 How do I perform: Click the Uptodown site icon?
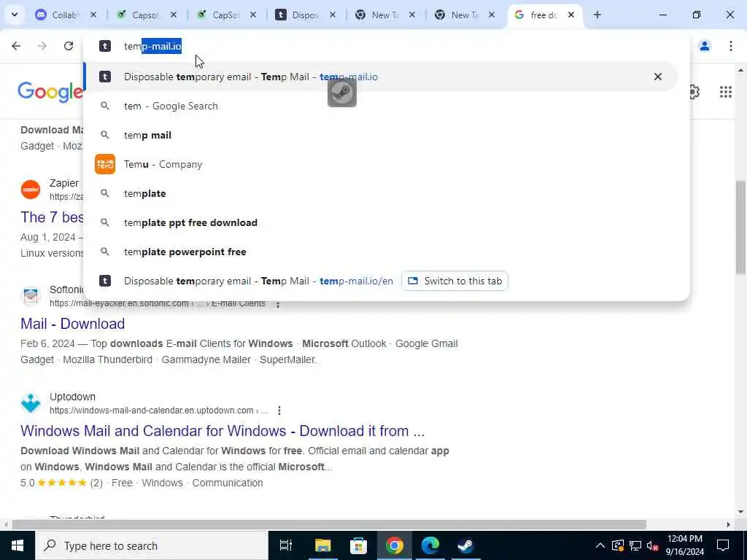coord(31,403)
